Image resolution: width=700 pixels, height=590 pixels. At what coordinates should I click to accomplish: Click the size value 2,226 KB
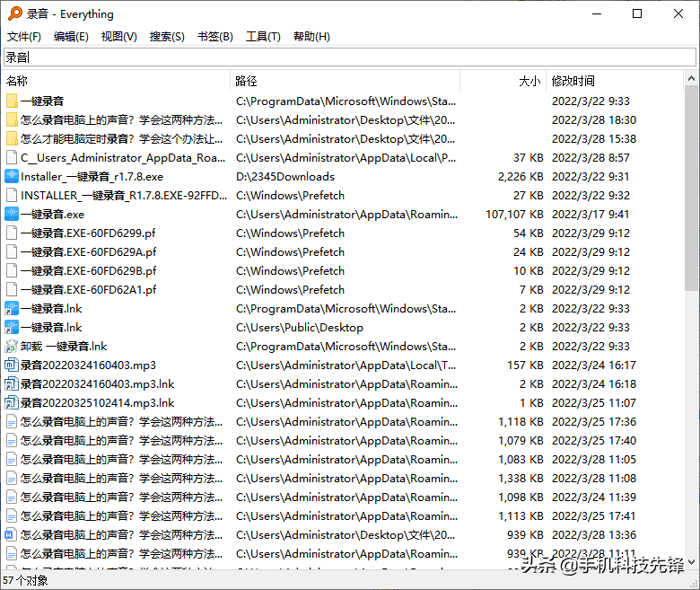tap(521, 177)
